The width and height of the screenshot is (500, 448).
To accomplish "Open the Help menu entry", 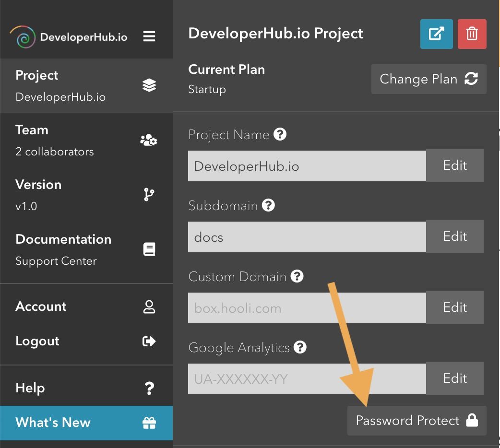I will [x=86, y=389].
